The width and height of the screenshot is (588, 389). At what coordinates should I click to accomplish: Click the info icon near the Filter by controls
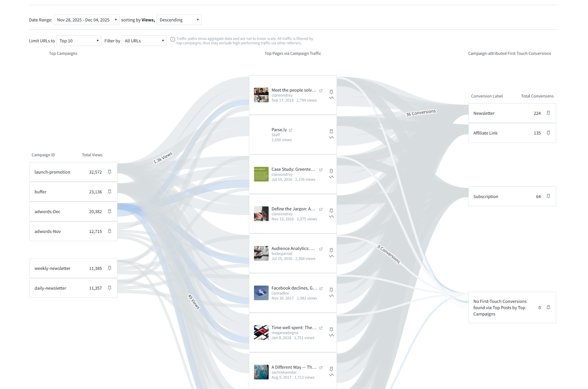click(x=173, y=39)
